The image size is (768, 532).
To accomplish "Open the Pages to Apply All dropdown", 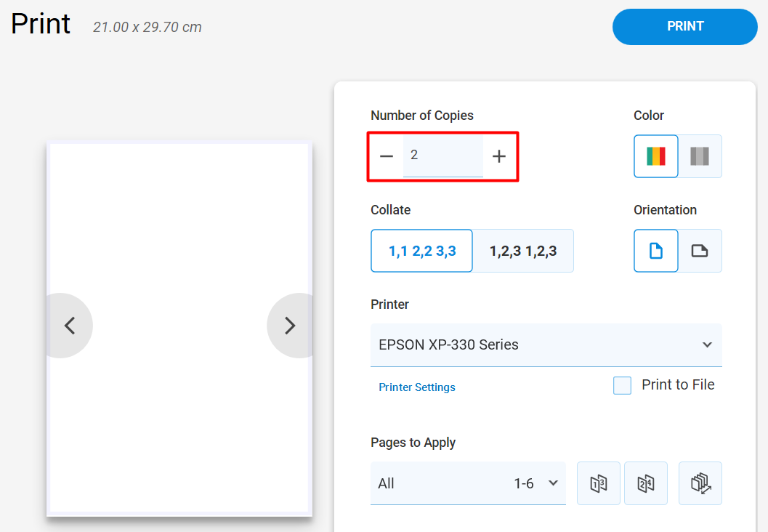I will tap(468, 483).
